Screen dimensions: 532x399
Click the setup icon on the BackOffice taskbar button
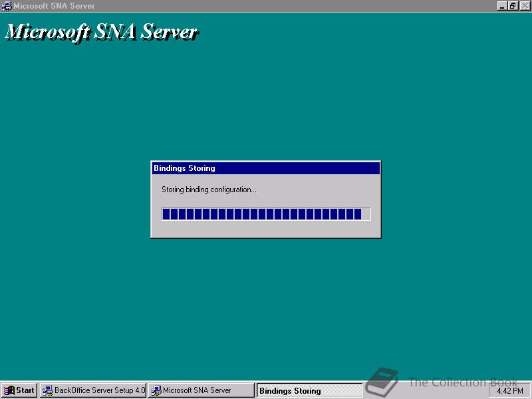(x=47, y=390)
